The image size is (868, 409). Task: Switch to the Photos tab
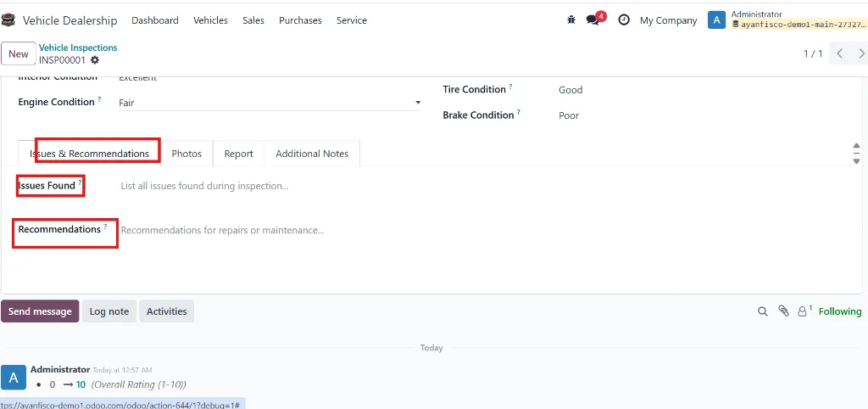click(186, 154)
